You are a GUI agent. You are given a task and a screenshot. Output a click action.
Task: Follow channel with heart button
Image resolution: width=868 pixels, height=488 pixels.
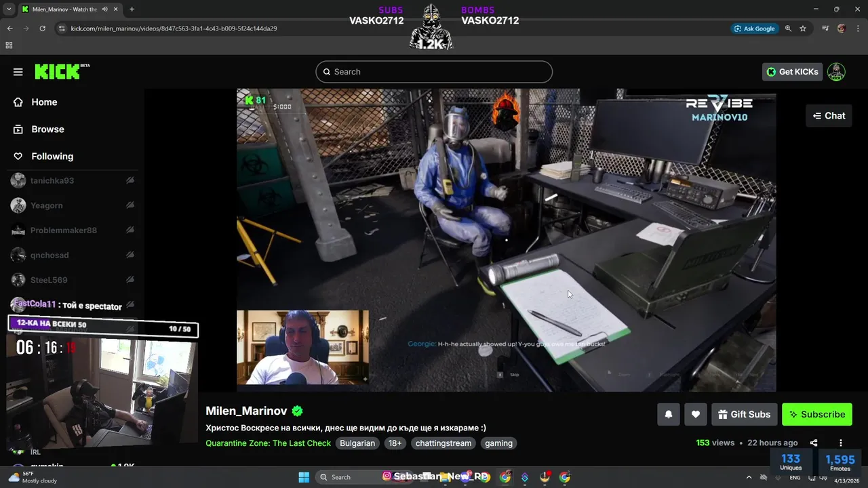coord(696,414)
